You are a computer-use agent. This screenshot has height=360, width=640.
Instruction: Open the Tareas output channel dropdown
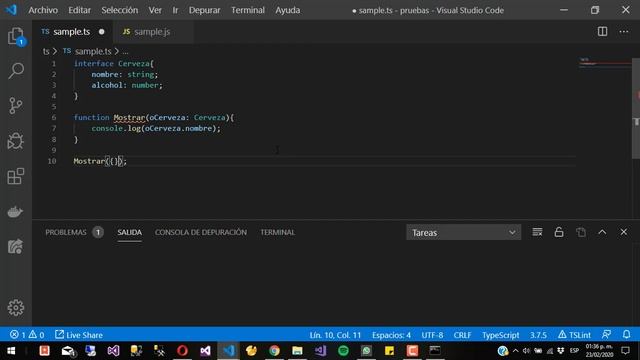[463, 232]
